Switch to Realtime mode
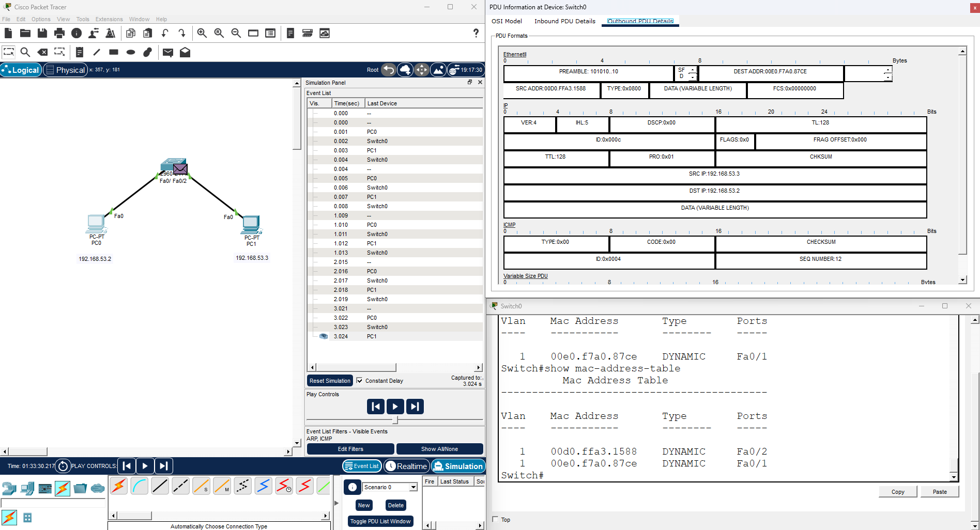Viewport: 980px width, 530px height. [x=407, y=466]
